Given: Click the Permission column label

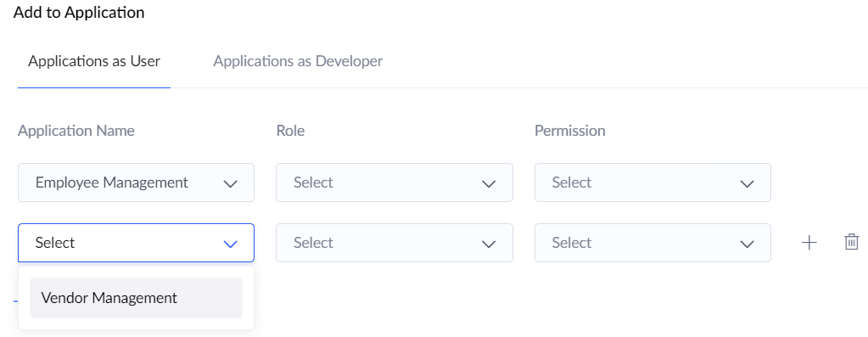Looking at the screenshot, I should 569,131.
